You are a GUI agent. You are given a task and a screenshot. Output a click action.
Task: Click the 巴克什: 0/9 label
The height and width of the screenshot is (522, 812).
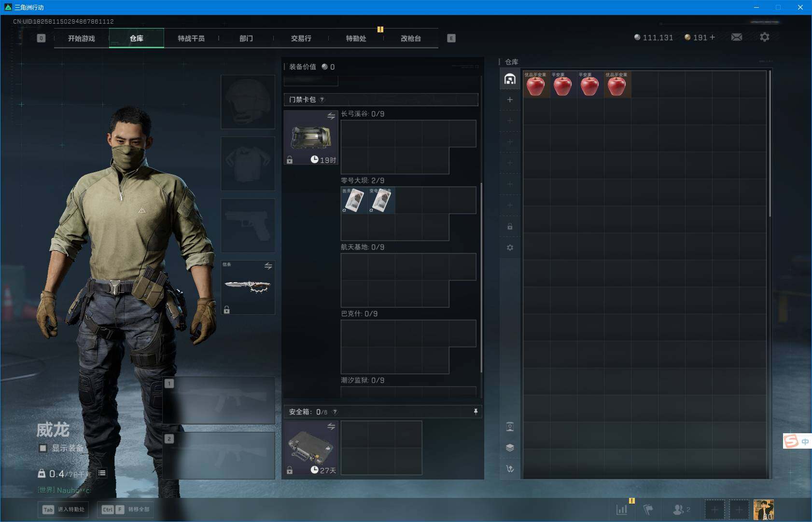[359, 314]
